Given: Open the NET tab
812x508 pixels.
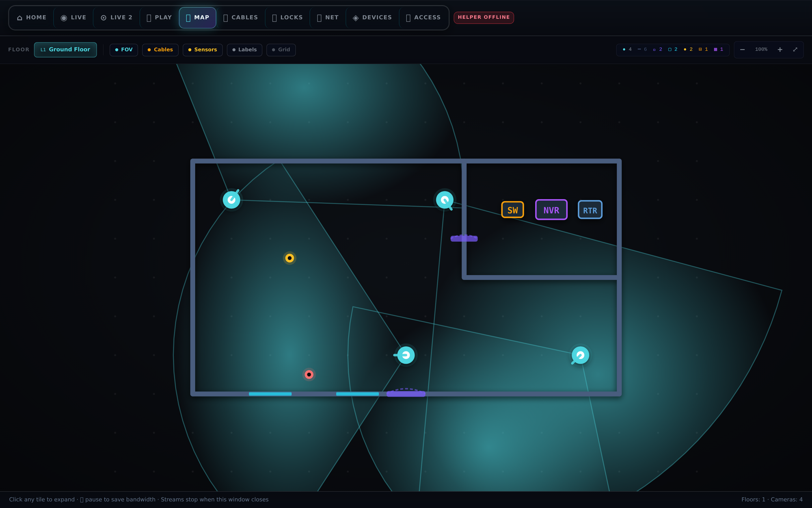Looking at the screenshot, I should (x=328, y=17).
